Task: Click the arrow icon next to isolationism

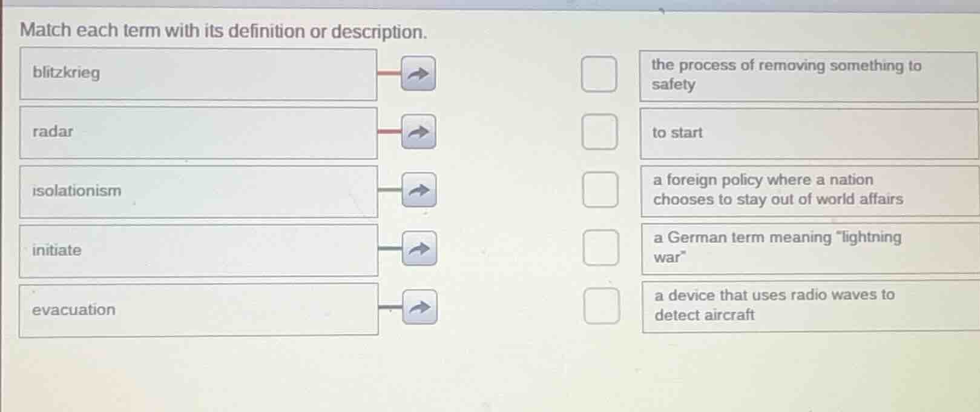Action: coord(419,190)
